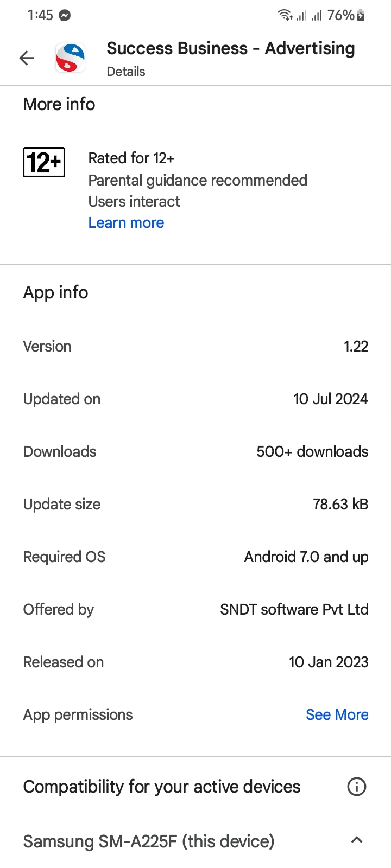
Task: Tap the battery indicator icon
Action: pyautogui.click(x=361, y=16)
